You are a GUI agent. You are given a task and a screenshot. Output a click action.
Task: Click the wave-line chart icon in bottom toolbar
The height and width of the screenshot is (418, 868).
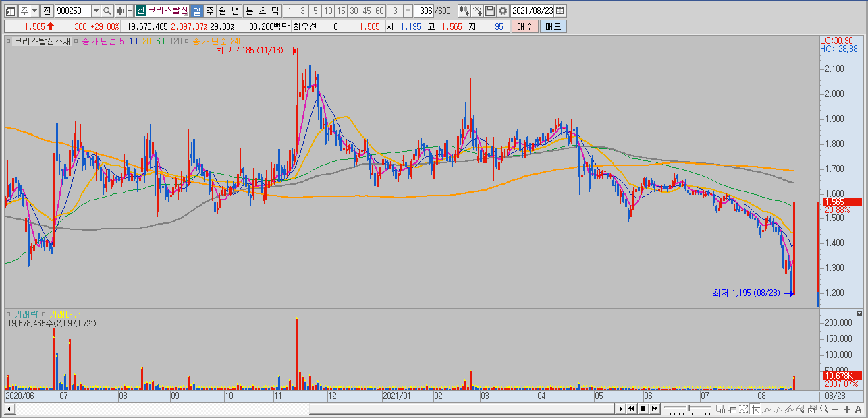(766, 409)
